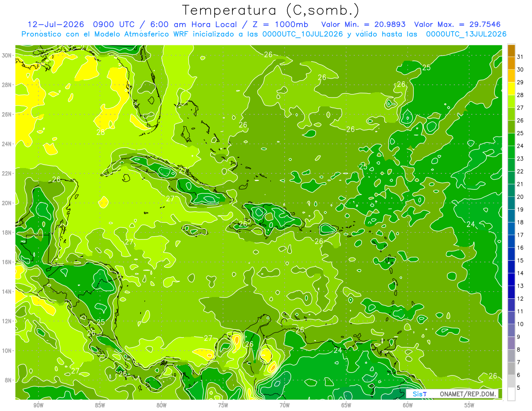Click the "20N" latitude axis label
Viewport: 532px width, 411px height.
point(7,203)
